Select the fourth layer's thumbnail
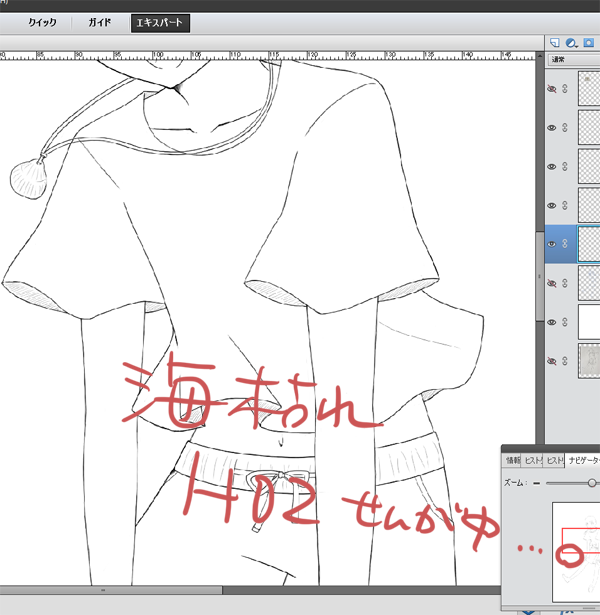600x615 pixels. pyautogui.click(x=589, y=205)
